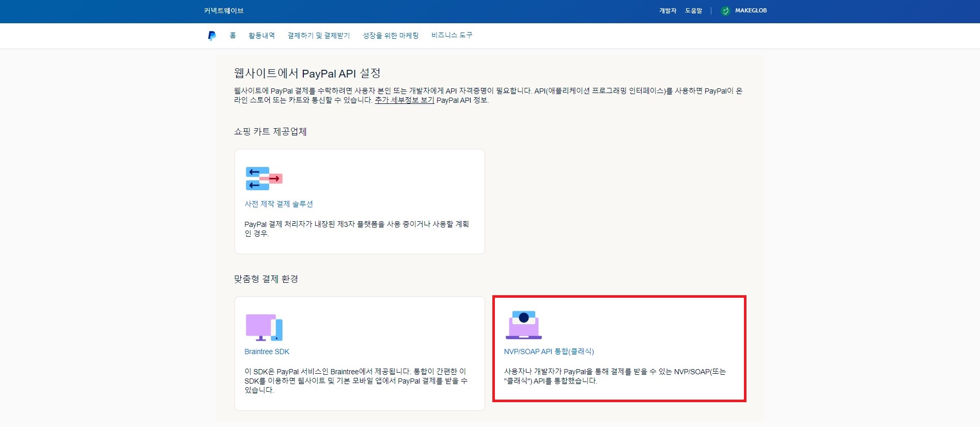The height and width of the screenshot is (427, 980).
Task: Open the Braintree SDK link
Action: click(x=267, y=352)
